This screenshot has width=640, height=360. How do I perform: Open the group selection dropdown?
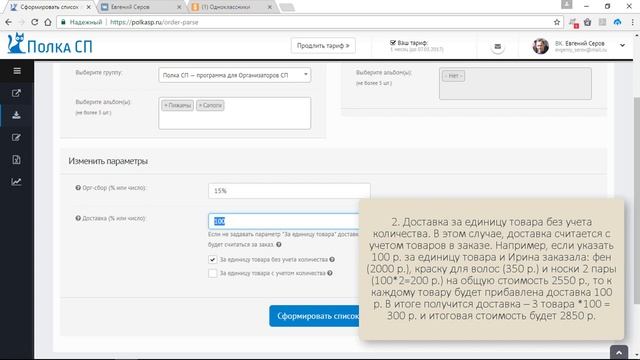[234, 75]
